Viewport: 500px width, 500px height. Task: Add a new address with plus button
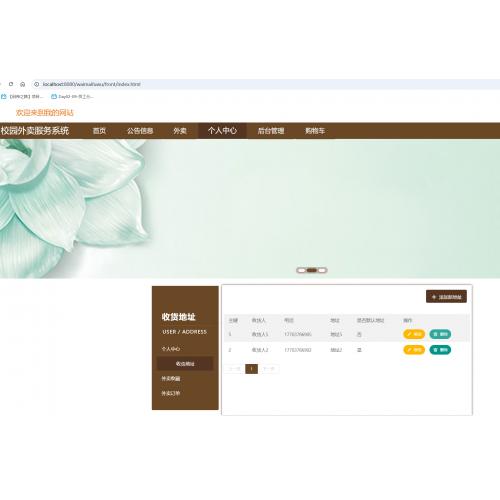coord(446,296)
